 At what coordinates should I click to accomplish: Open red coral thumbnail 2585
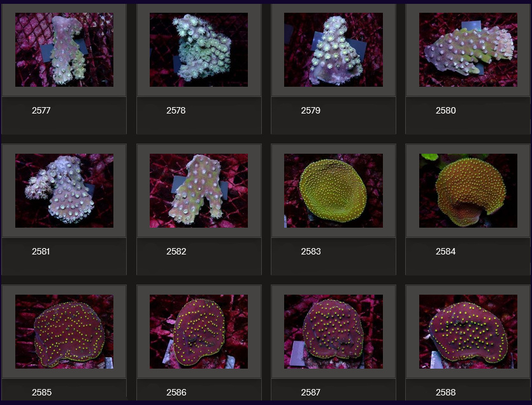pyautogui.click(x=64, y=332)
